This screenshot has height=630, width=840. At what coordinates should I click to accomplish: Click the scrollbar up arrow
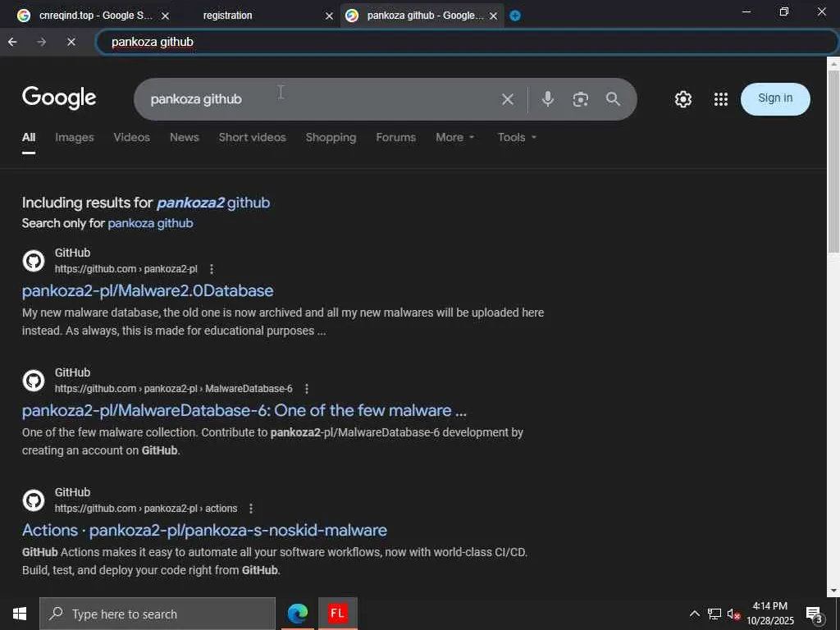[x=833, y=62]
